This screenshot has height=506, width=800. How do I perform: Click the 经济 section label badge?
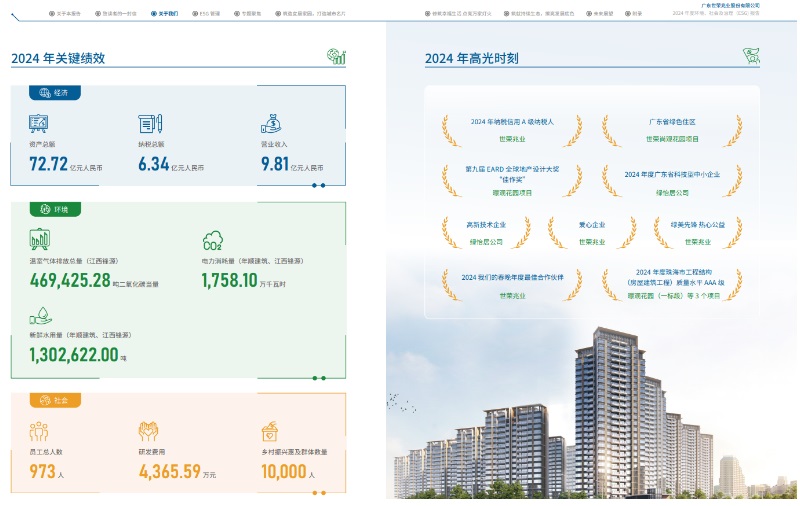tap(56, 93)
